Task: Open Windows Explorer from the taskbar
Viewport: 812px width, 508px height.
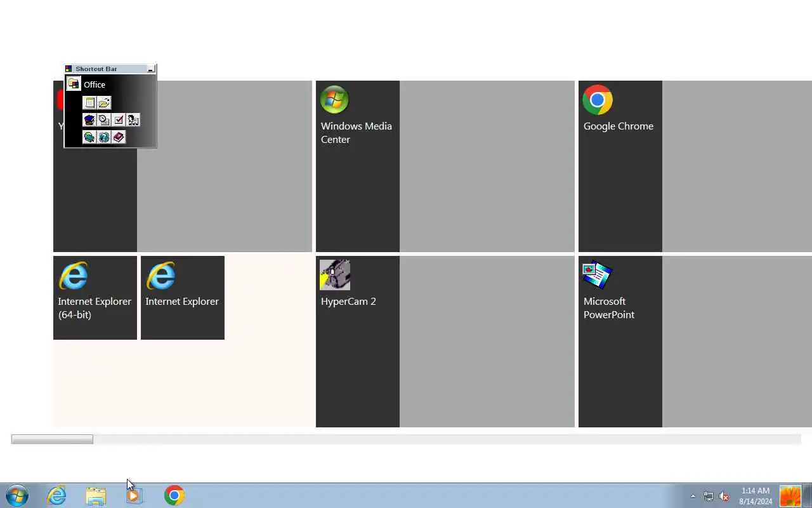Action: click(x=96, y=495)
